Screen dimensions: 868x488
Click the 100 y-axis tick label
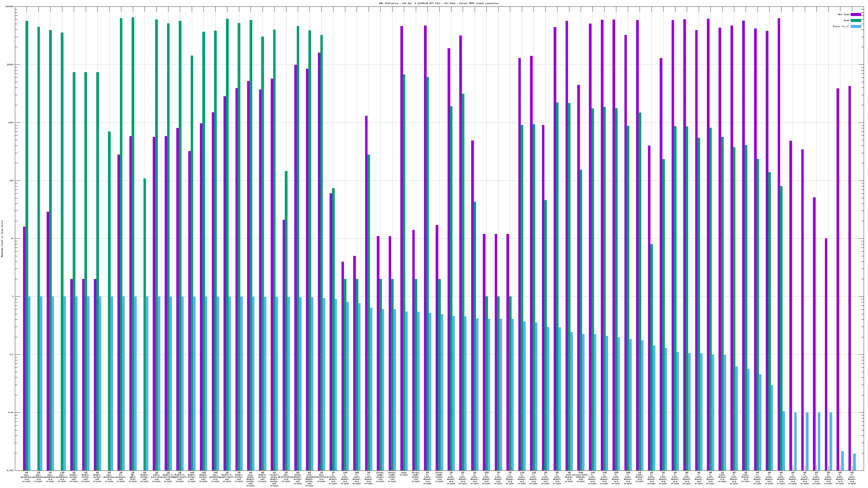coord(12,181)
